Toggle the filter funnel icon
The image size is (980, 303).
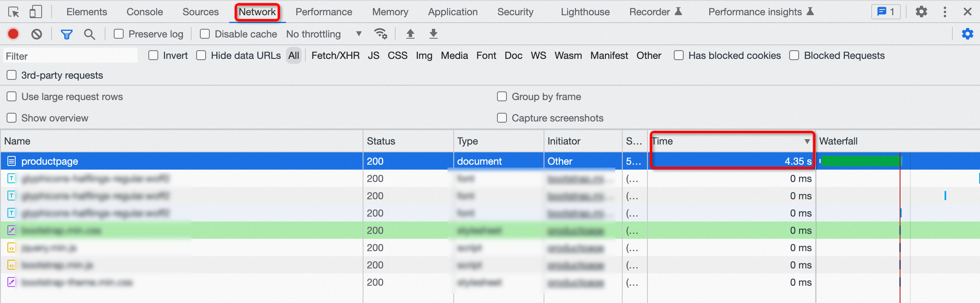(x=66, y=34)
